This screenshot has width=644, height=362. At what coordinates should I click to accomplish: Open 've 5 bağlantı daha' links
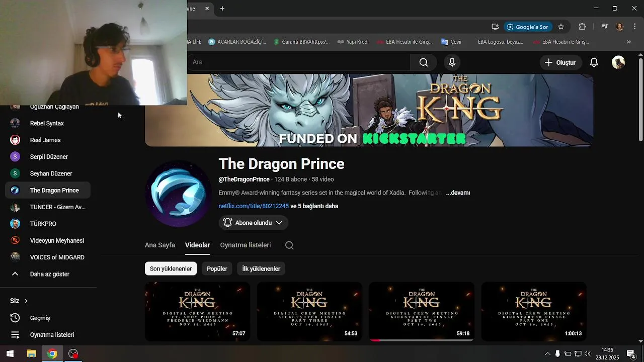314,206
